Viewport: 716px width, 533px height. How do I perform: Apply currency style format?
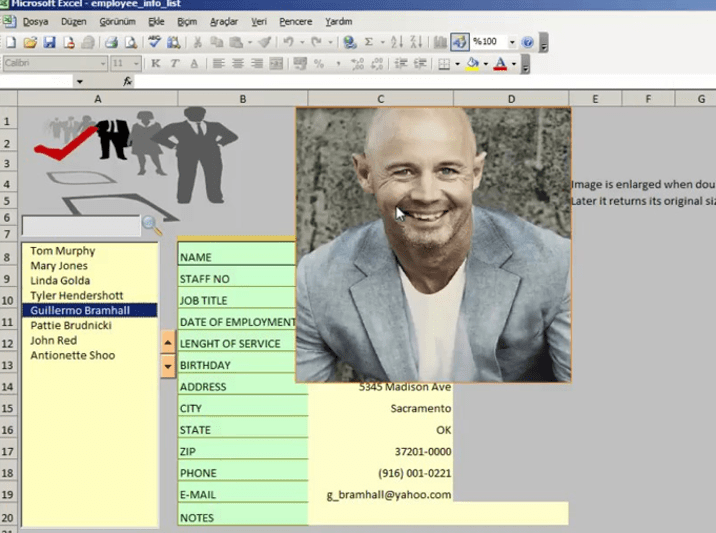[300, 63]
